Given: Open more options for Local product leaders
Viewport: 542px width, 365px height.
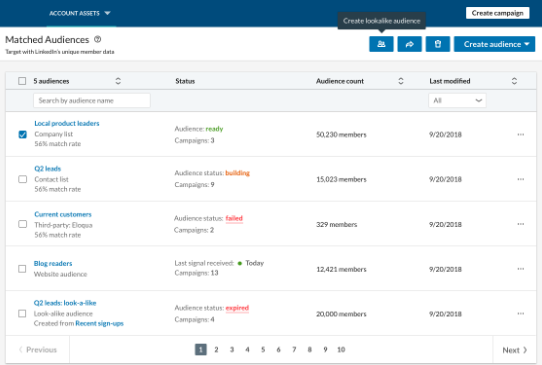Looking at the screenshot, I should tap(521, 134).
